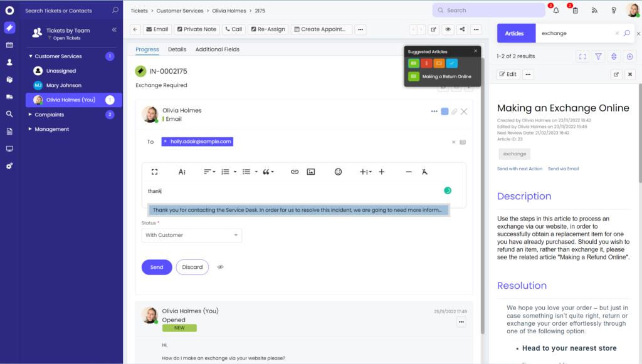The width and height of the screenshot is (642, 364).
Task: Open the hyperlink tool in the editor
Action: (294, 172)
